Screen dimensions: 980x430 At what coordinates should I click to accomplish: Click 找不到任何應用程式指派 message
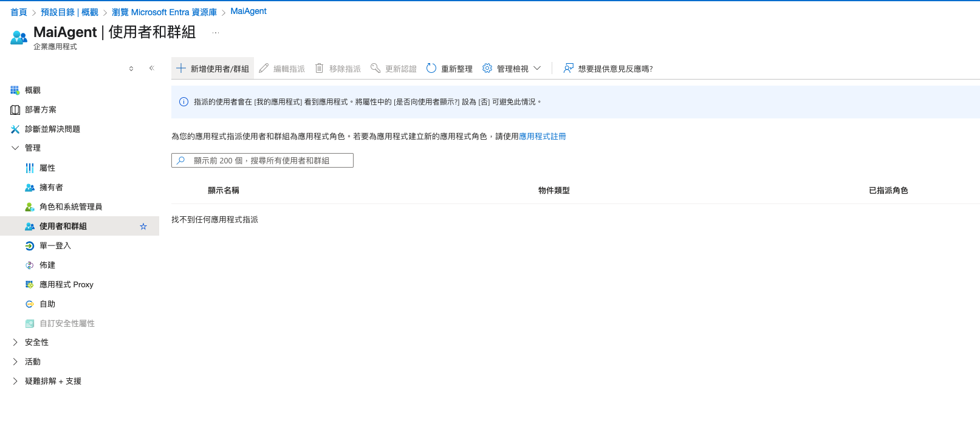point(215,220)
